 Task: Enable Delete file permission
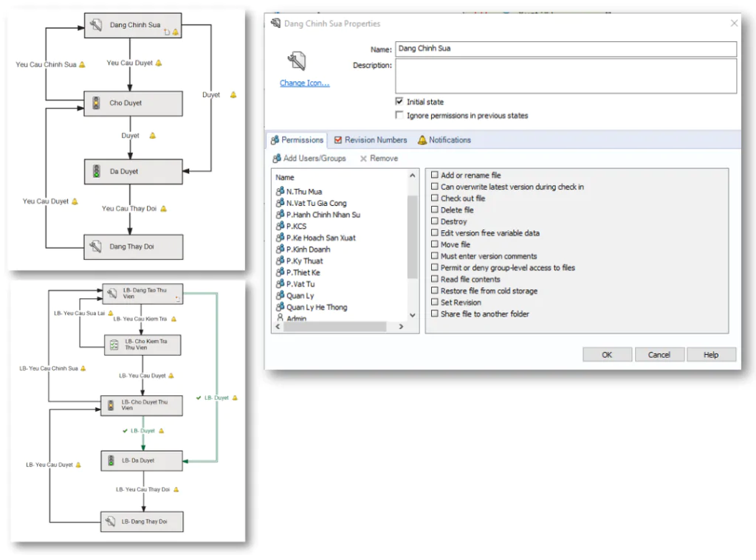click(435, 210)
